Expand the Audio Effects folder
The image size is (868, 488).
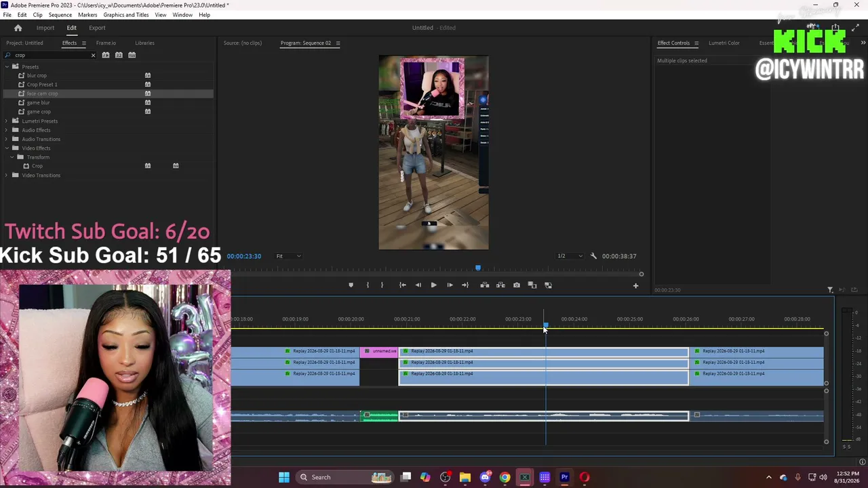coord(7,130)
